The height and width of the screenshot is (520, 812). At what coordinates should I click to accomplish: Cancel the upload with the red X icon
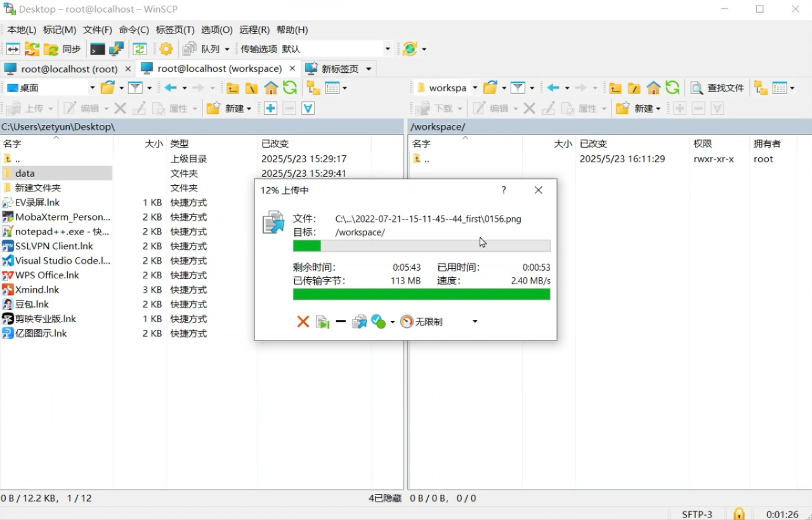[303, 322]
